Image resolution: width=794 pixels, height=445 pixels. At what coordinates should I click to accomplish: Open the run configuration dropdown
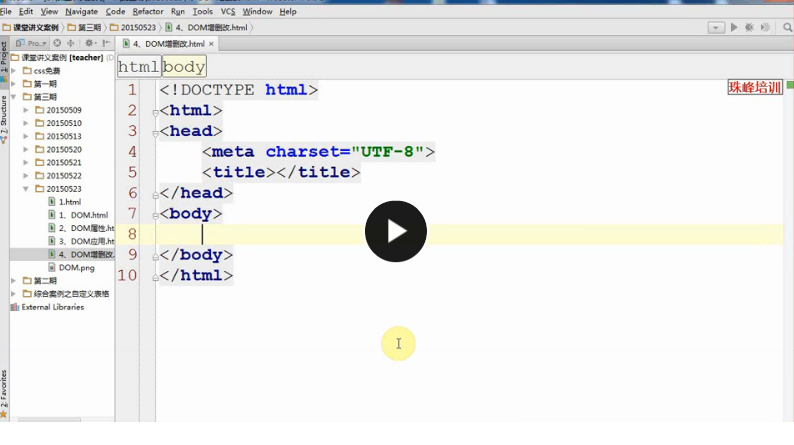716,28
